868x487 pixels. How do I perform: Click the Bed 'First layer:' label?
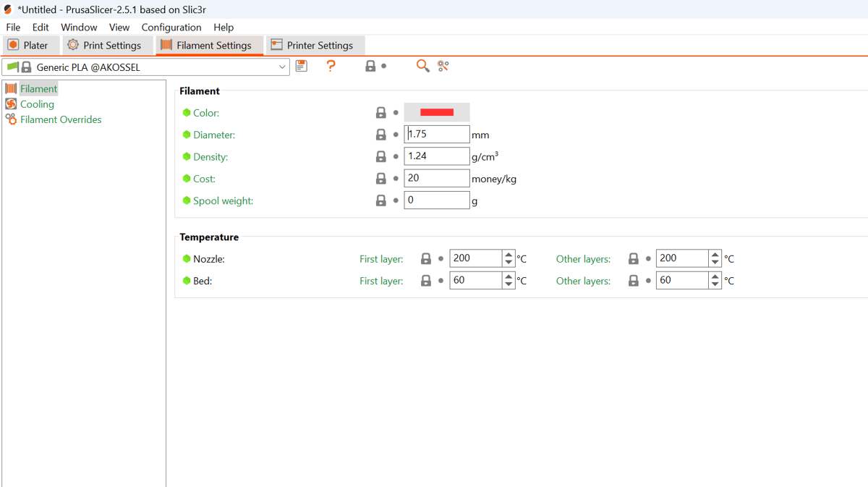pos(381,281)
